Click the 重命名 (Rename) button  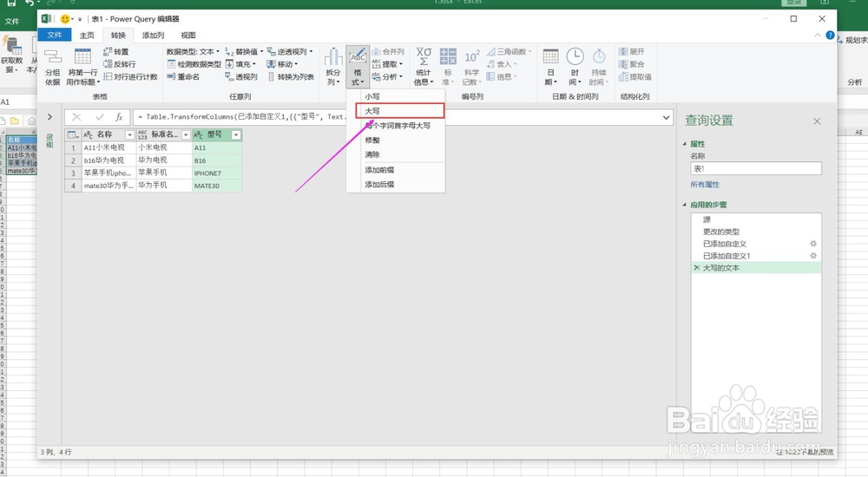tap(183, 77)
